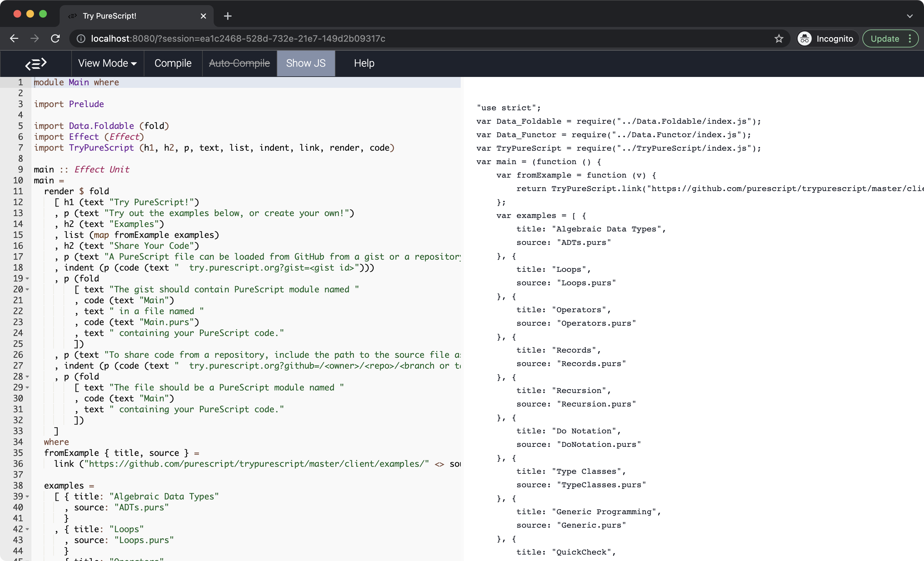
Task: Open a new browser tab
Action: (x=227, y=16)
